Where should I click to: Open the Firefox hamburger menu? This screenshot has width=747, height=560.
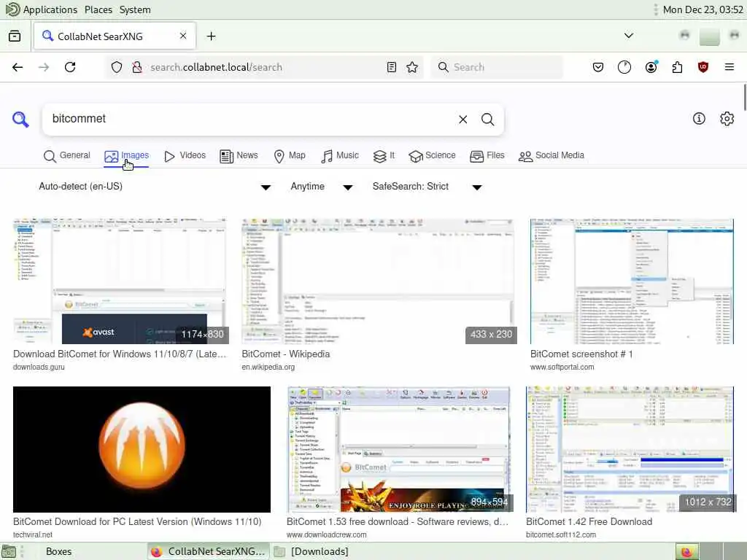point(729,67)
